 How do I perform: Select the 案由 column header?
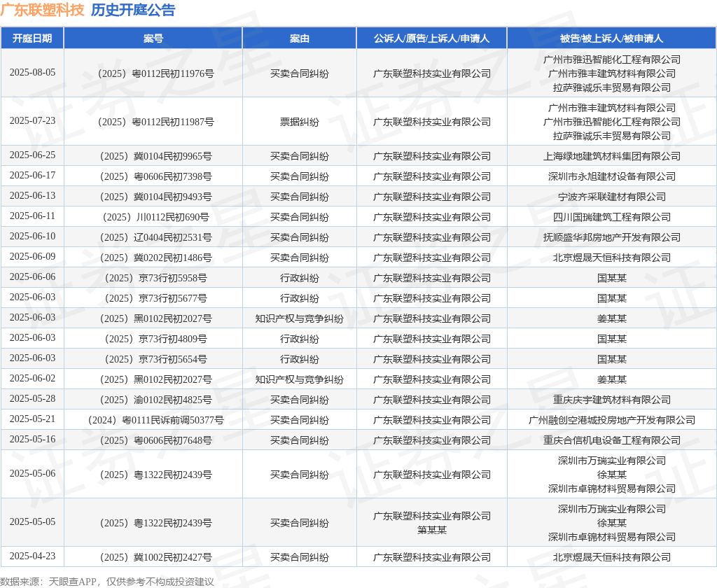pos(300,38)
